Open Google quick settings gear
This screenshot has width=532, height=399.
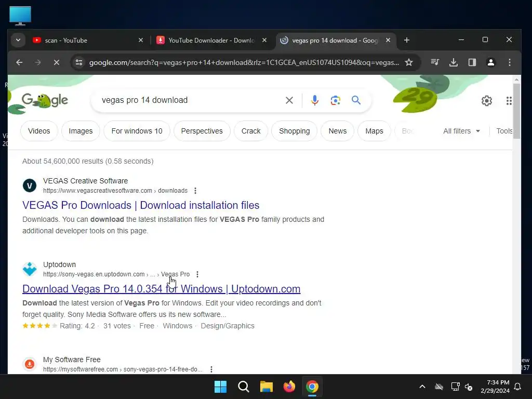(x=486, y=100)
